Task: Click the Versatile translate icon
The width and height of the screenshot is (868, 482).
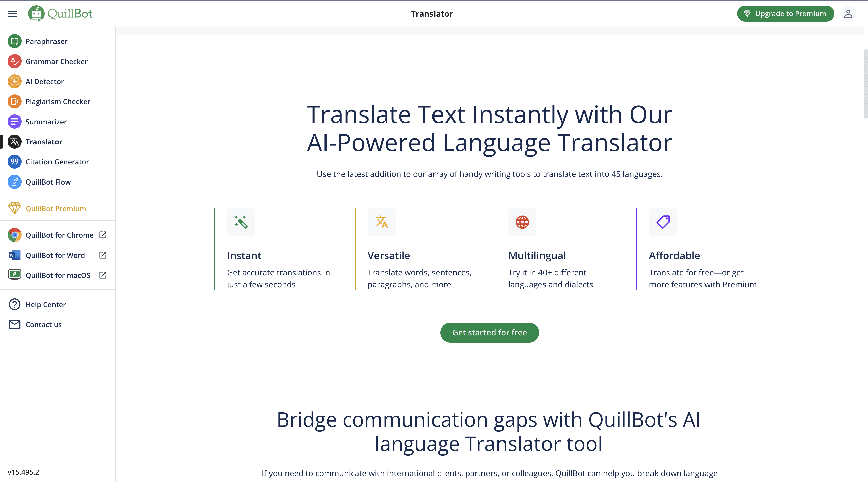Action: pyautogui.click(x=382, y=222)
